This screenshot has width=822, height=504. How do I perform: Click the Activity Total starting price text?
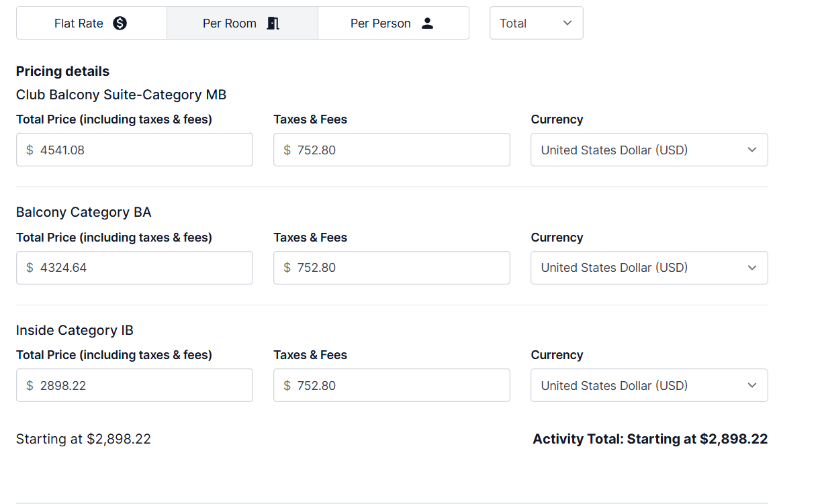coord(650,439)
